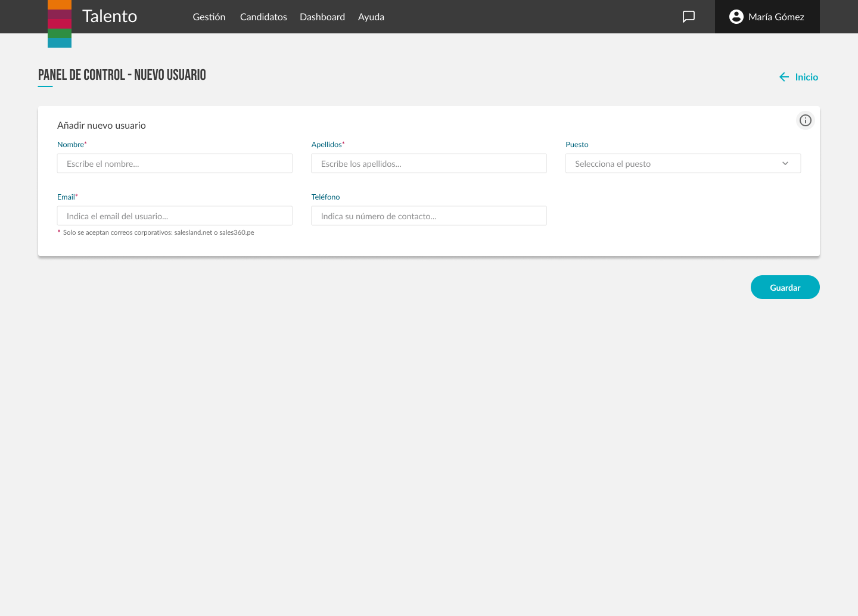
Task: Focus the Nombre input field
Action: coord(175,164)
